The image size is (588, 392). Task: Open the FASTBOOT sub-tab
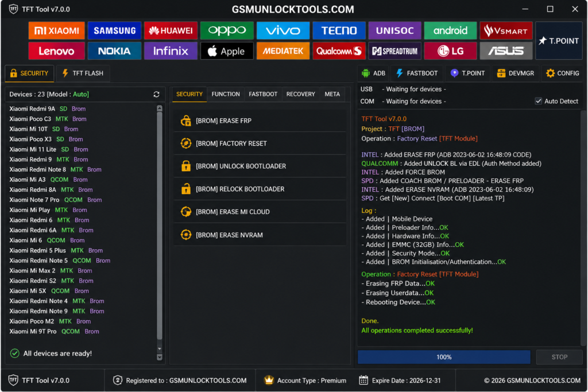(x=263, y=95)
